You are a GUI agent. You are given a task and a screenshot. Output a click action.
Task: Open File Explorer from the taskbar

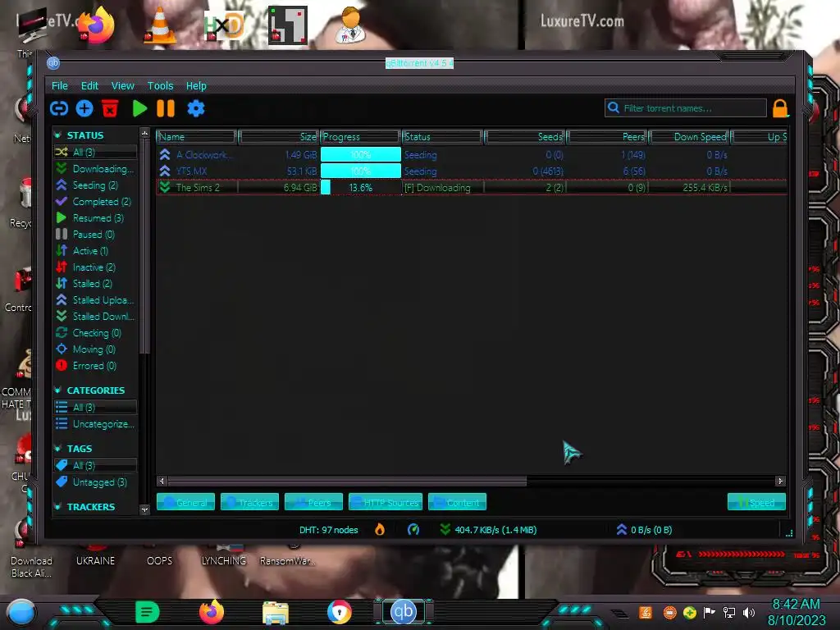(276, 612)
